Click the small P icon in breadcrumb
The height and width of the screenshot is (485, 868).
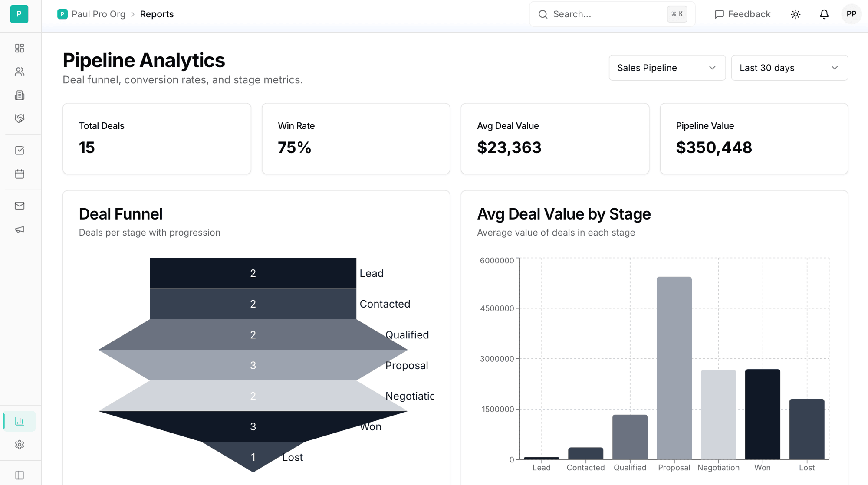click(62, 14)
